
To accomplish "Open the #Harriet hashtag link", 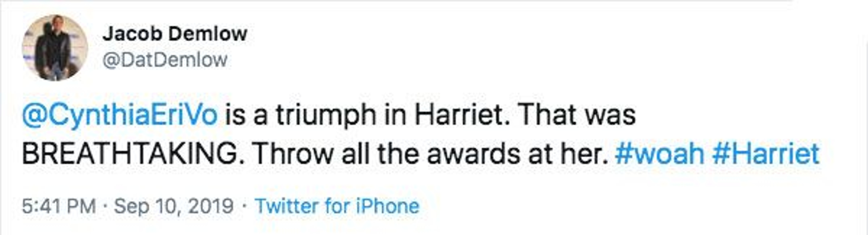I will 766,154.
